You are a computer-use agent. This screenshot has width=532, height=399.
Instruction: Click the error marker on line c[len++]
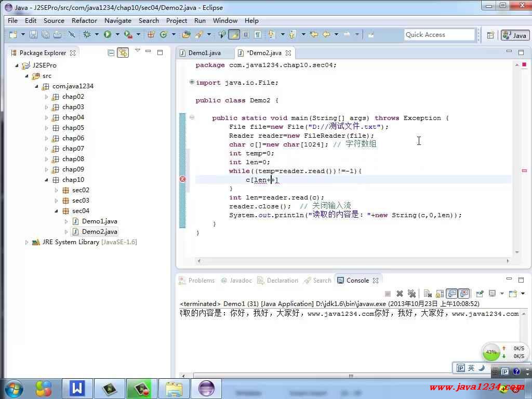(x=182, y=179)
